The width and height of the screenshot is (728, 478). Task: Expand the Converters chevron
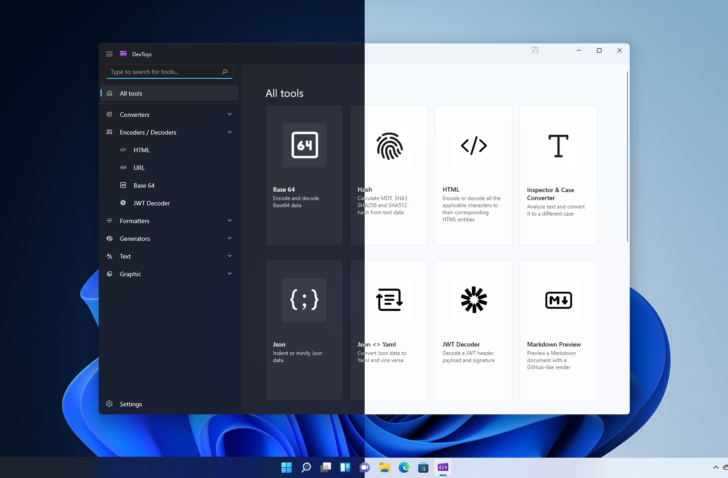pos(229,114)
